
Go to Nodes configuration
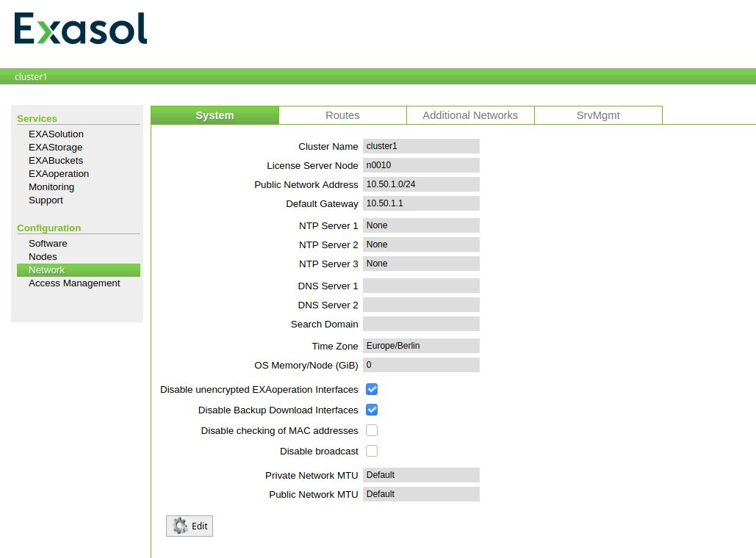click(x=43, y=257)
